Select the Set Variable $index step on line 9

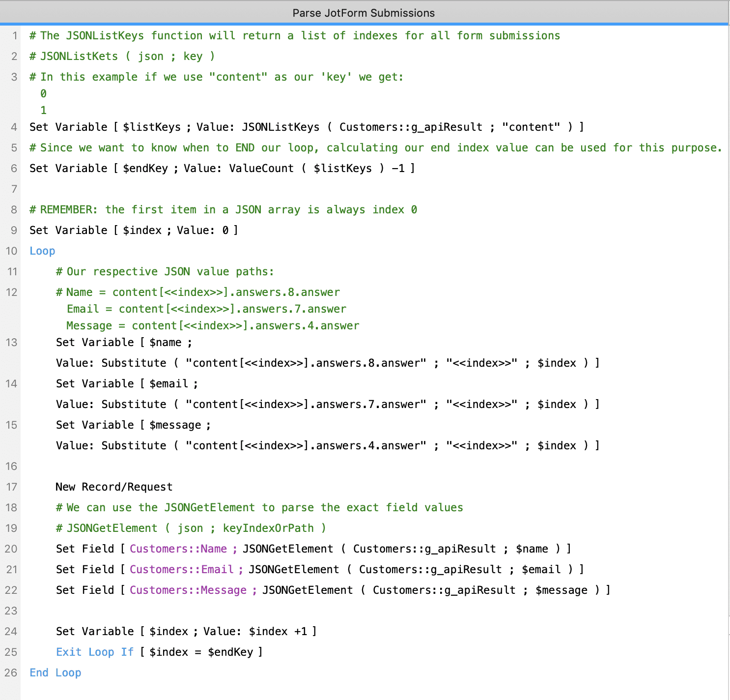[133, 230]
